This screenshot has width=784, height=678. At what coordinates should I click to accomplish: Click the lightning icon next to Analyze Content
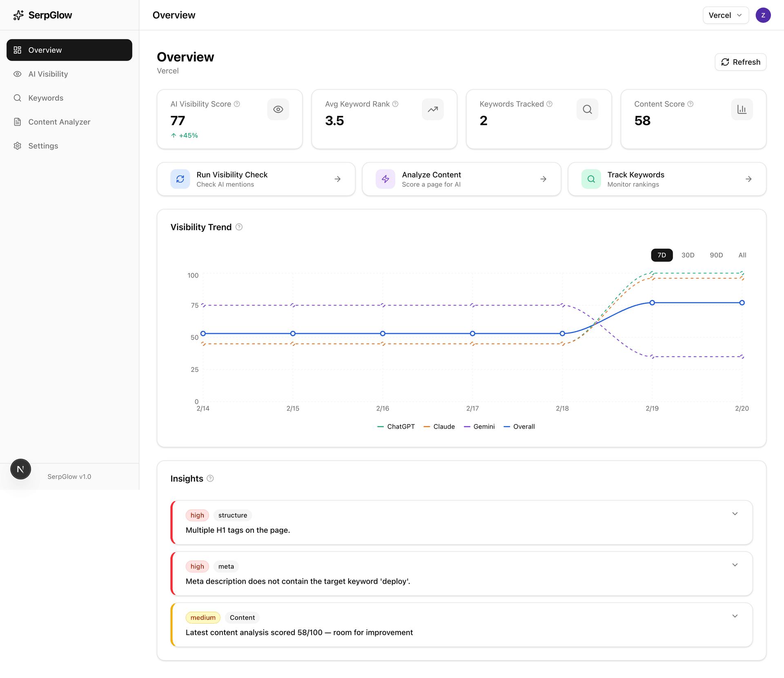(x=385, y=179)
